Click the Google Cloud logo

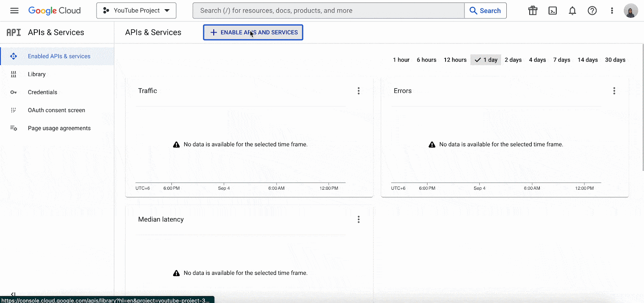[x=54, y=10]
